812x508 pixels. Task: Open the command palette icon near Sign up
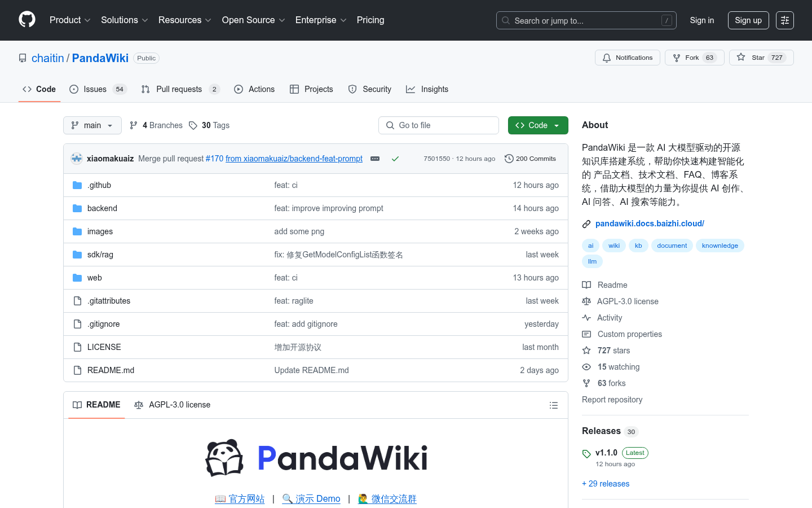784,20
